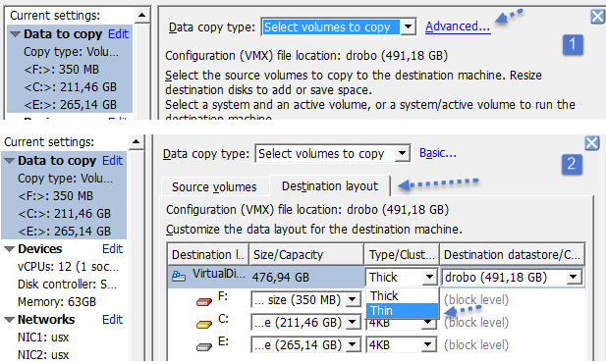The height and width of the screenshot is (364, 606).
Task: Select Thick option in type list
Action: click(x=402, y=295)
